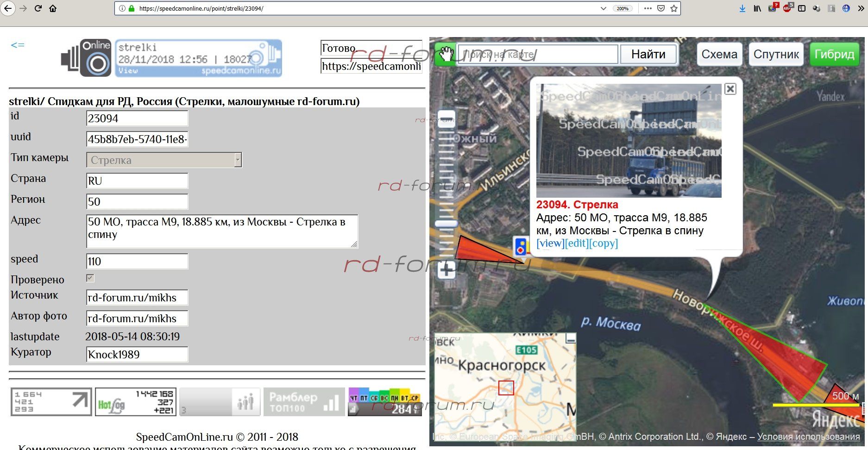Zoom in the map with plus button
Image resolution: width=868 pixels, height=450 pixels.
[x=447, y=270]
